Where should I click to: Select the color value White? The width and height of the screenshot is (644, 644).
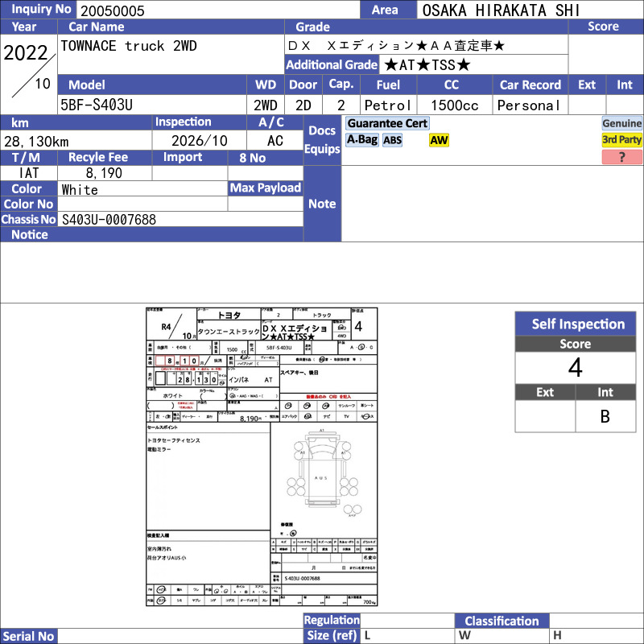coord(80,190)
